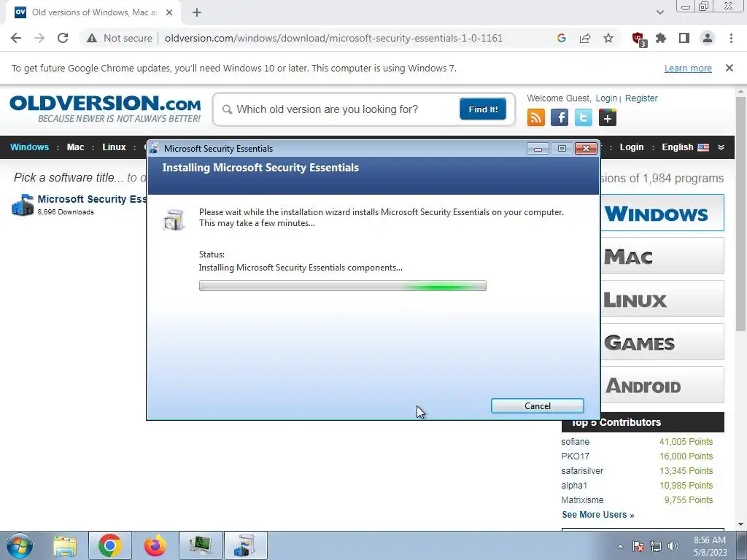Click the Not secure warning icon

[x=92, y=38]
